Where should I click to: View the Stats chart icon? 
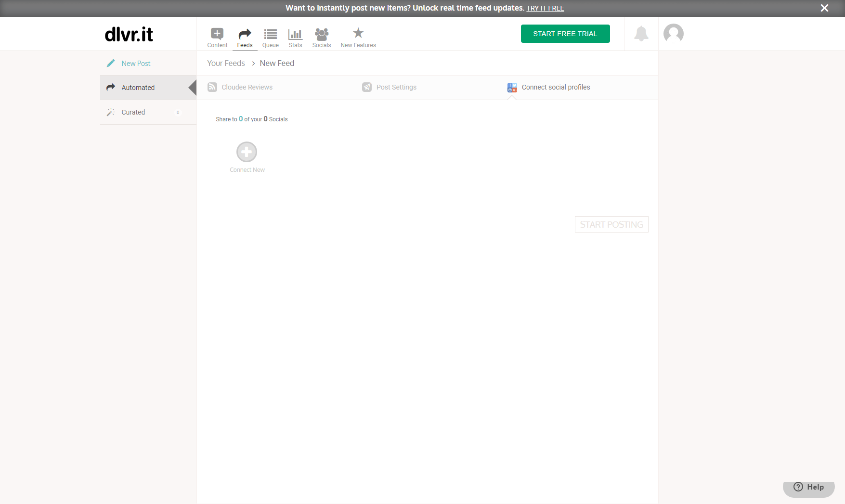pos(295,34)
